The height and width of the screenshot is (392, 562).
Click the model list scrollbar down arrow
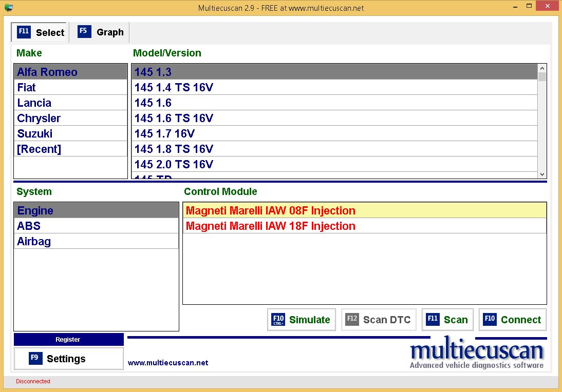(542, 173)
